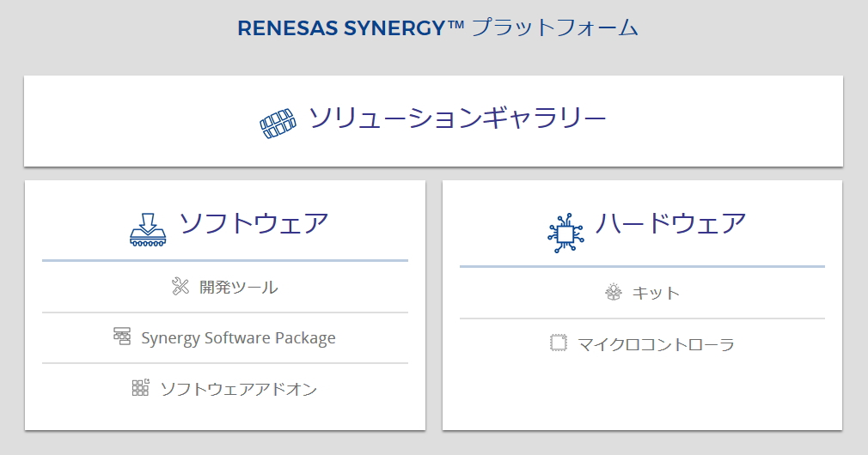The height and width of the screenshot is (455, 868).
Task: Select Synergy Software Package entry
Action: [238, 337]
